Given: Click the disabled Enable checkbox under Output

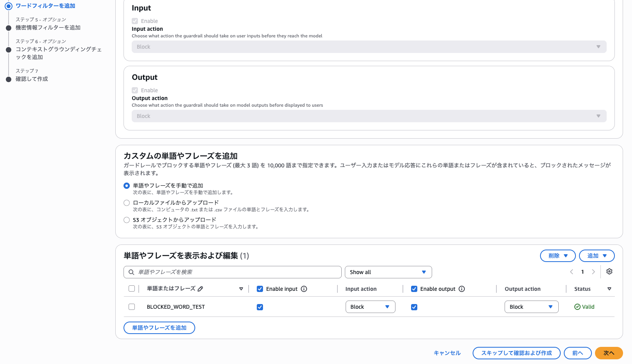Looking at the screenshot, I should (135, 90).
